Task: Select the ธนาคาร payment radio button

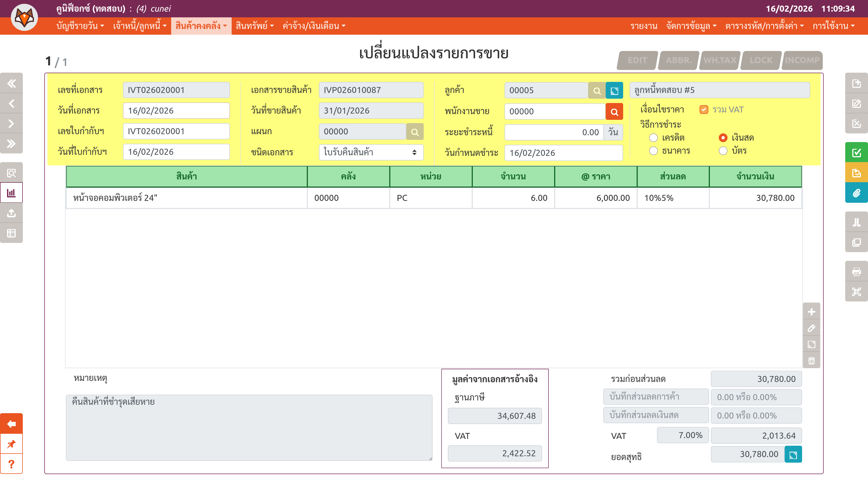Action: [x=653, y=150]
